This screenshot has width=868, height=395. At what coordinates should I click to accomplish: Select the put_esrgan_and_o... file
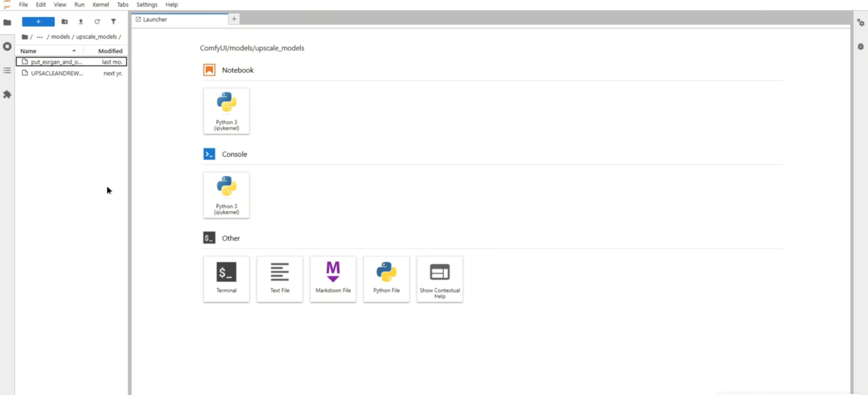(x=71, y=62)
